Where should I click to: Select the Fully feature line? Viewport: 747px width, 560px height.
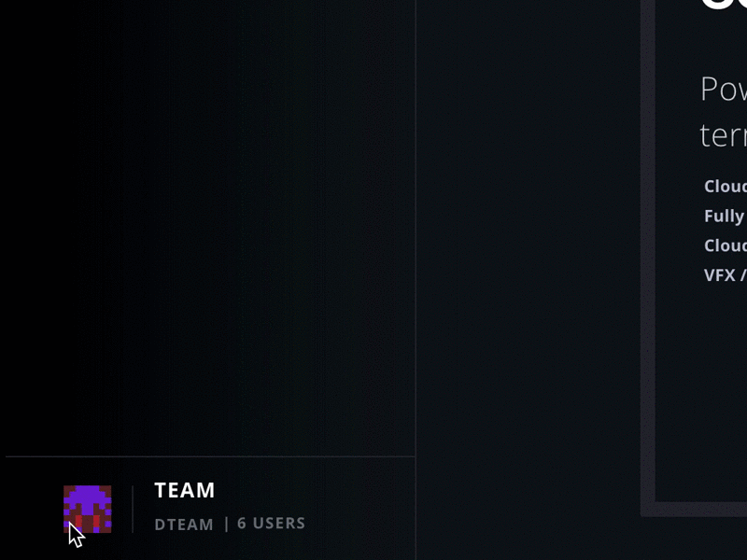pos(725,217)
